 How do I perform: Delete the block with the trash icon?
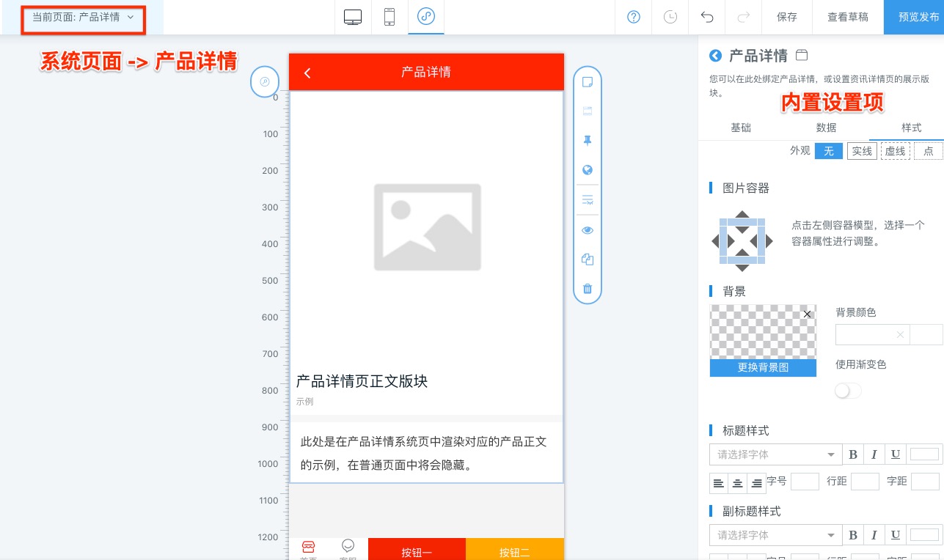click(x=587, y=289)
